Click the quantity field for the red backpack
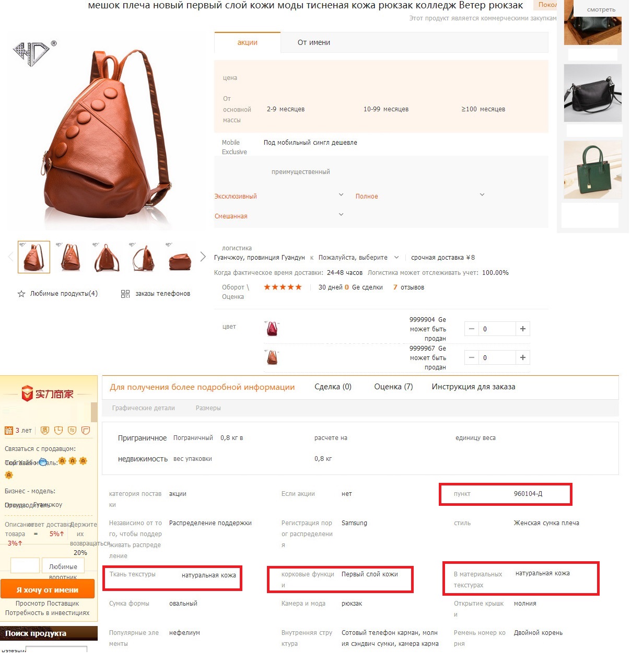This screenshot has height=672, width=631. pos(497,329)
